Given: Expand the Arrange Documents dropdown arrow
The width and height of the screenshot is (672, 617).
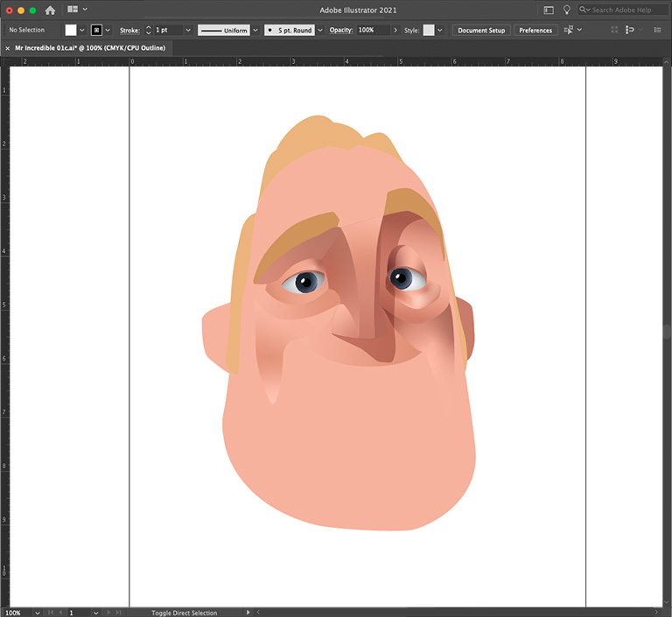Looking at the screenshot, I should pyautogui.click(x=85, y=9).
